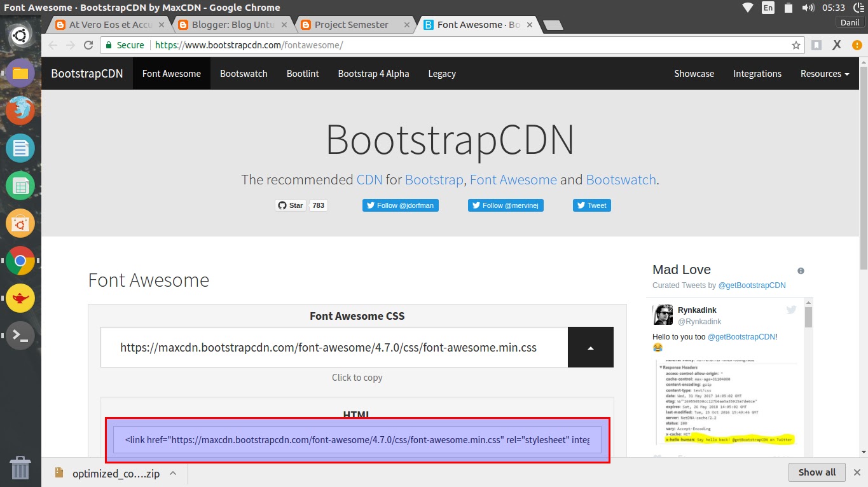The width and height of the screenshot is (868, 487).
Task: Reload the page with refresh icon
Action: (88, 45)
